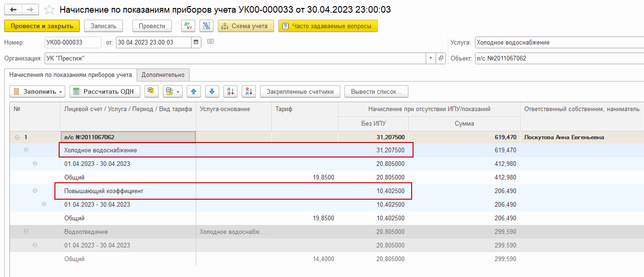Add document to favorites with the star

(49, 10)
